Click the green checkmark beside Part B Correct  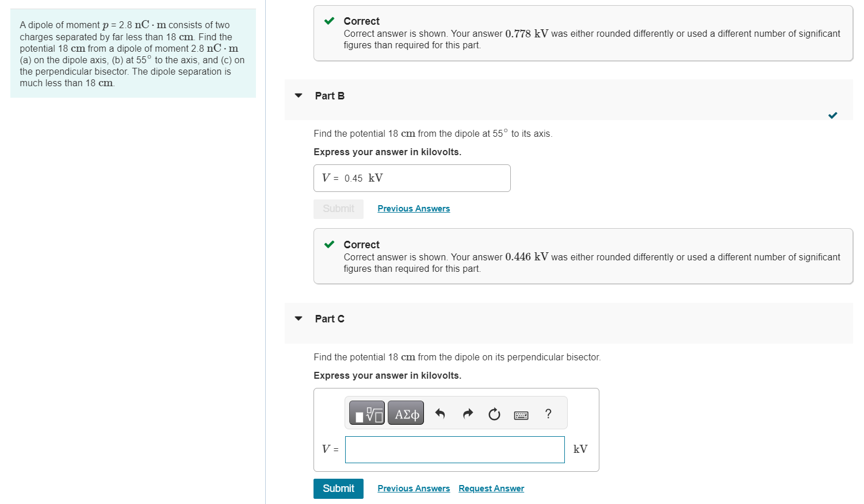pyautogui.click(x=328, y=244)
